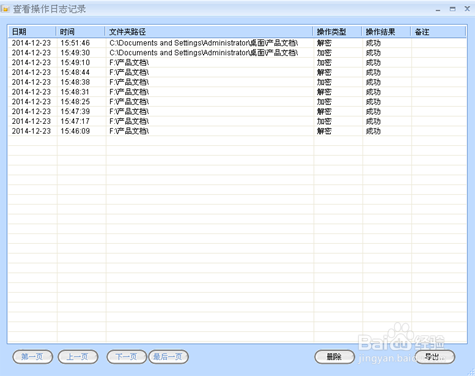475x376 pixels.
Task: Click 加密 in the 15:47:17 row
Action: point(324,121)
